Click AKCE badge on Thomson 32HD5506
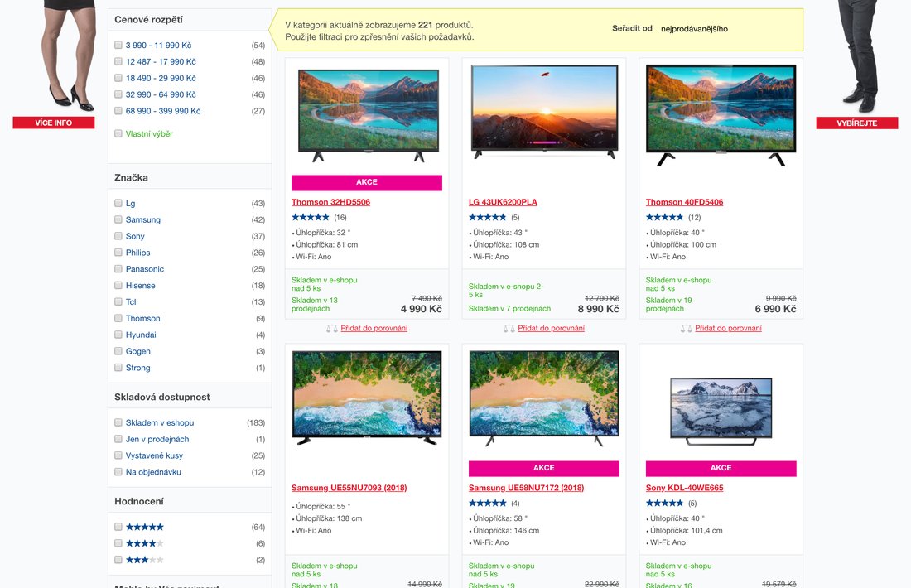Screen dimensions: 911x588 (x=367, y=182)
